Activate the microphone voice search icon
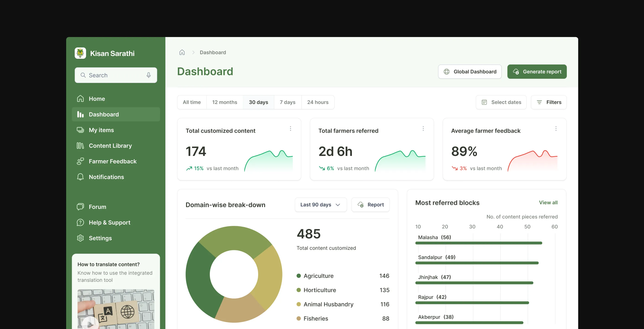 click(149, 75)
